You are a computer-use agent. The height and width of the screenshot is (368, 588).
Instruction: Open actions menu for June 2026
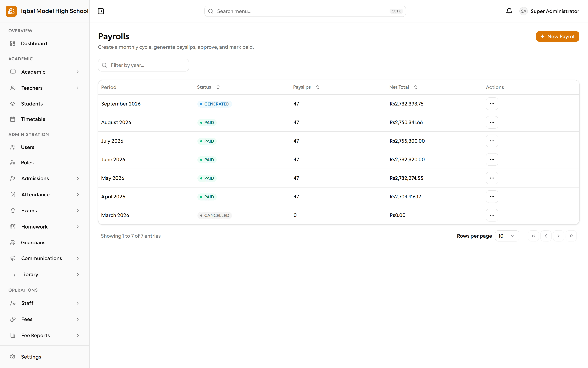[492, 159]
